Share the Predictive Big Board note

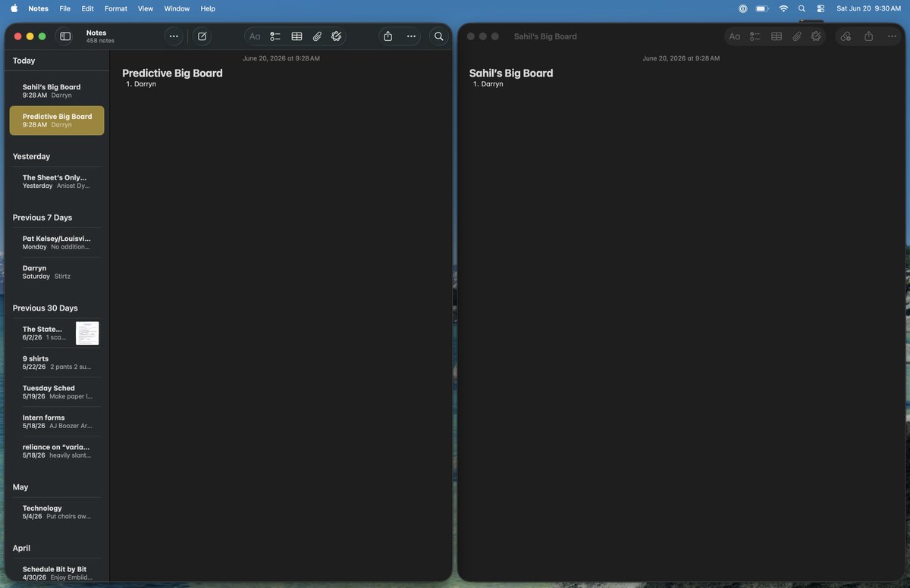point(388,36)
